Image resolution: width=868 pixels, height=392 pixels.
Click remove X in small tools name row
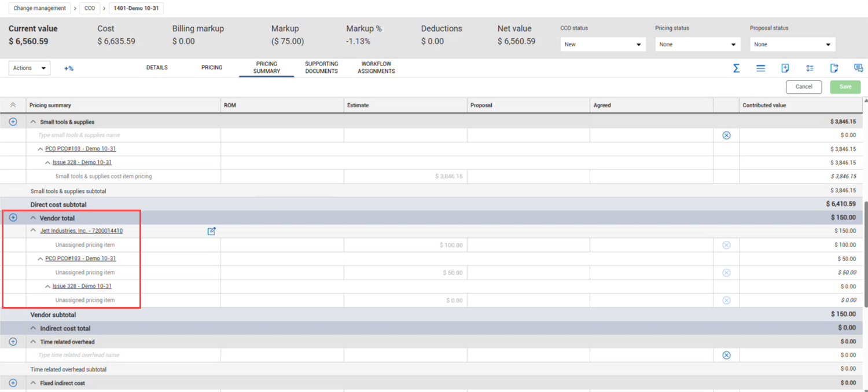pos(727,135)
